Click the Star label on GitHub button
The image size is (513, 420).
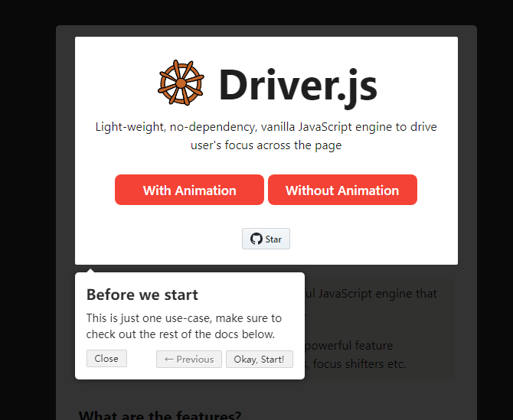pos(273,239)
